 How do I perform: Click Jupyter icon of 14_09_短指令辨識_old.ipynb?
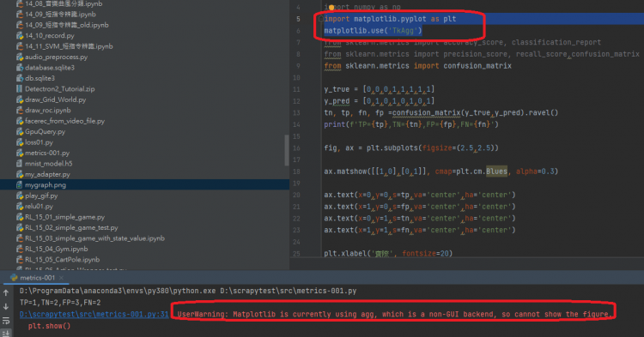[19, 25]
